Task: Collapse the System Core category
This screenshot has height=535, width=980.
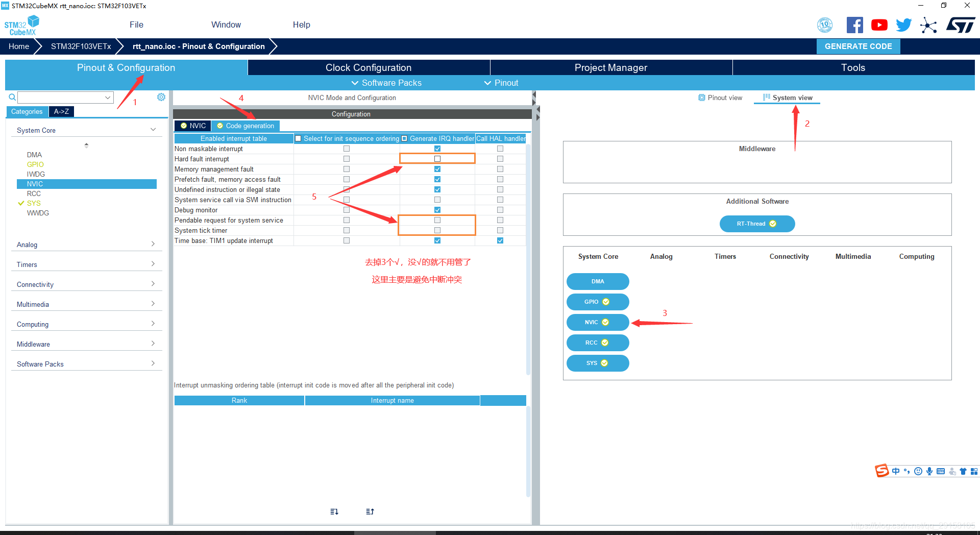Action: 153,130
